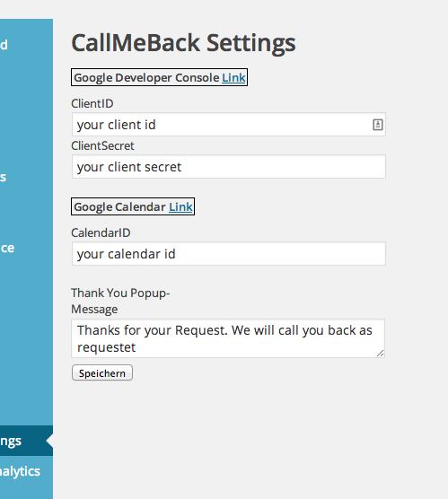This screenshot has width=448, height=499.
Task: Focus the ClientID field with 'your client id'
Action: point(229,125)
